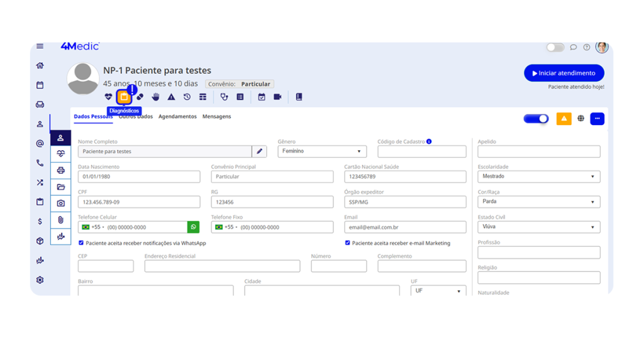This screenshot has width=644, height=338.
Task: Uncheck e-mail Marketing consent checkbox
Action: [347, 243]
